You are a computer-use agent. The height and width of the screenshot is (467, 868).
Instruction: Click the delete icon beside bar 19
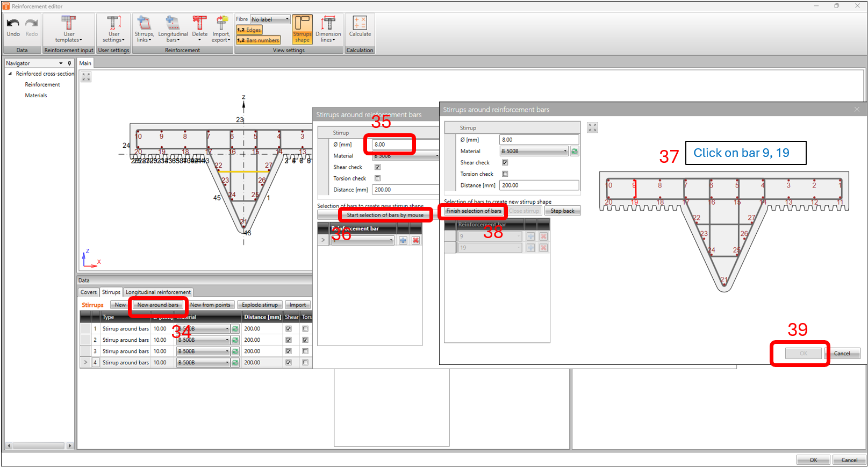pyautogui.click(x=543, y=248)
